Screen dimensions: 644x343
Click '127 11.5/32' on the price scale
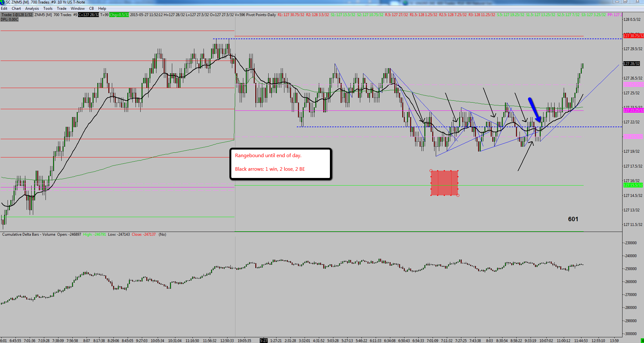[633, 225]
